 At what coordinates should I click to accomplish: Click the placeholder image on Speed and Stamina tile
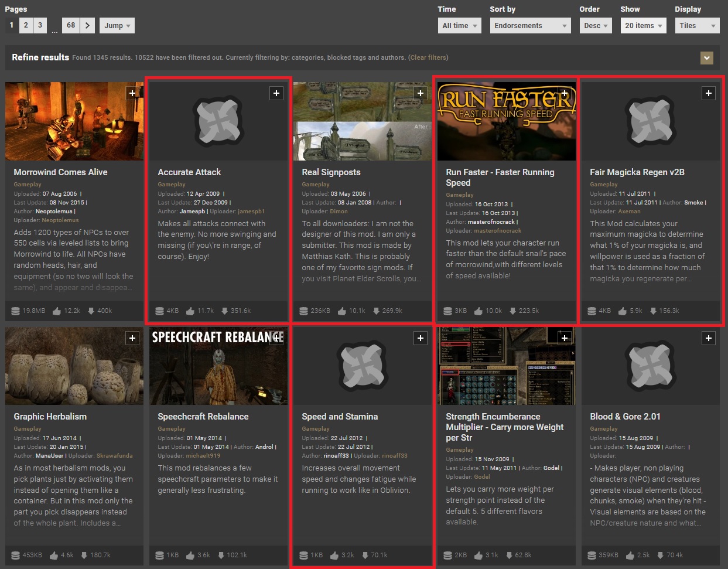[363, 366]
